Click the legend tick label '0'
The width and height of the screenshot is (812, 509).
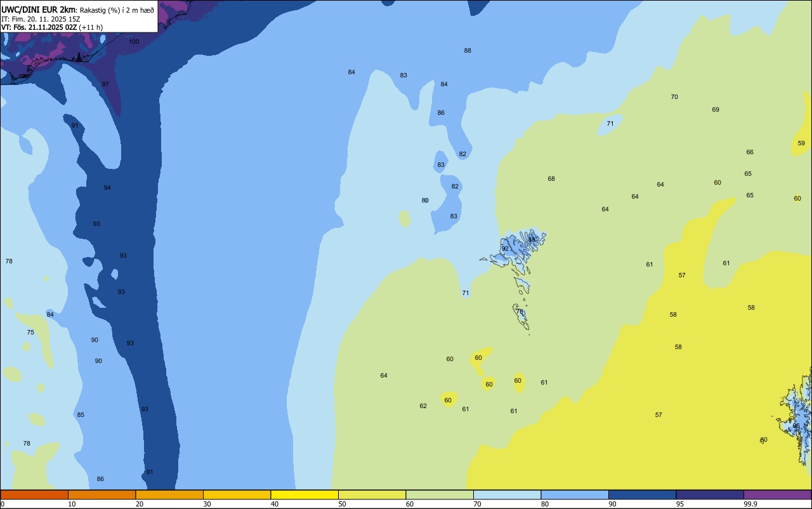[x=3, y=504]
